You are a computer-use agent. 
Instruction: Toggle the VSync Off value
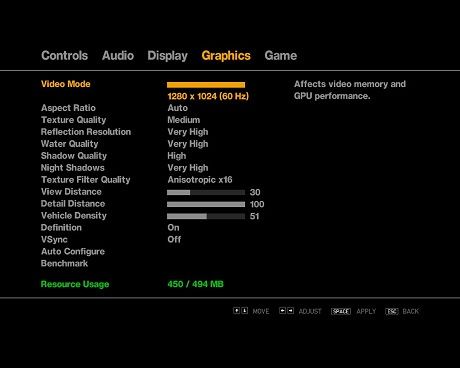click(174, 240)
